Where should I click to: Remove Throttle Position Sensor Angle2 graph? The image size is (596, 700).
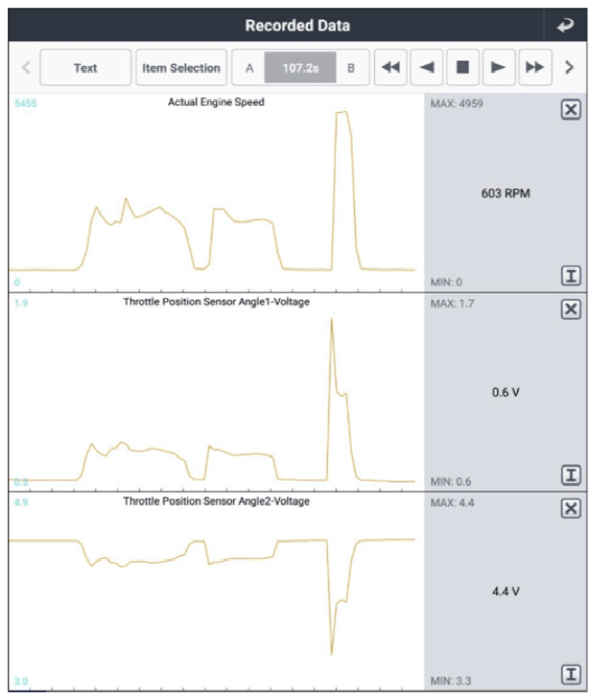(x=571, y=509)
